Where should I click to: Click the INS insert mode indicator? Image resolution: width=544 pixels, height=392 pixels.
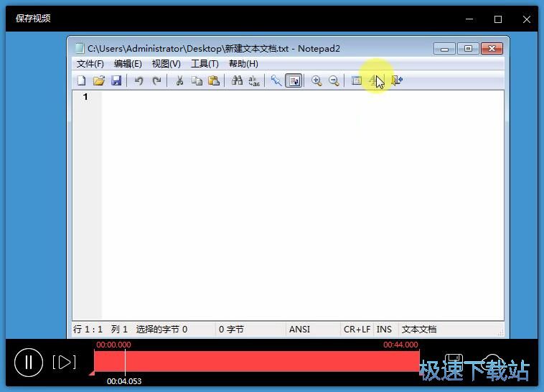[384, 329]
